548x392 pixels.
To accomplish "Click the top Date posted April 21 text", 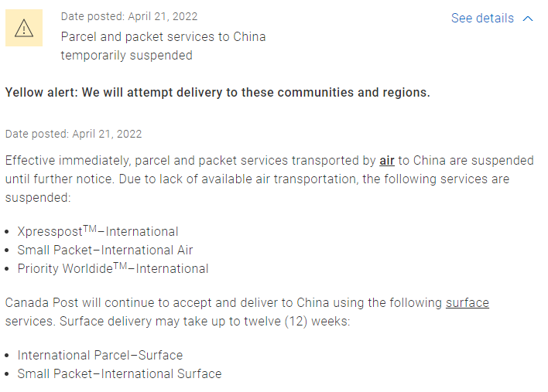I will pyautogui.click(x=129, y=16).
